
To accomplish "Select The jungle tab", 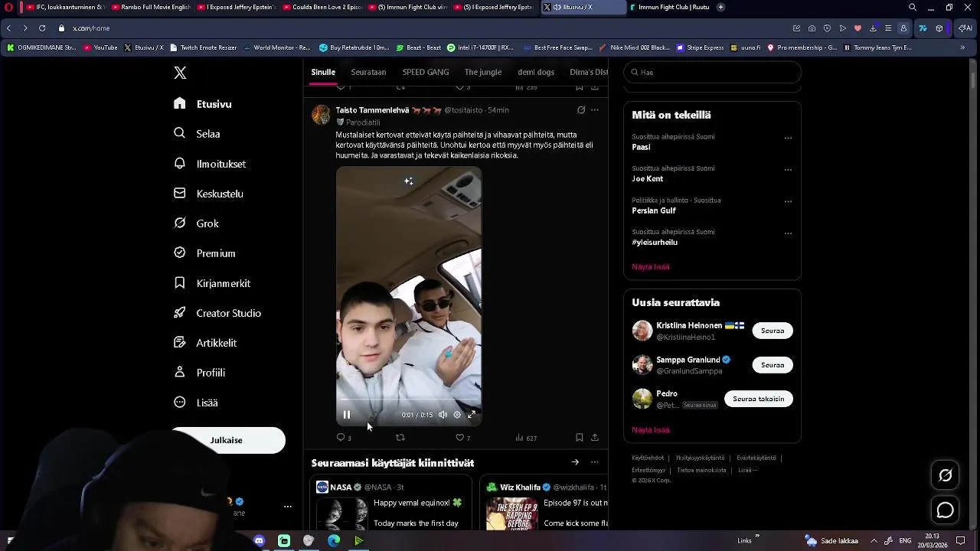I will click(x=483, y=72).
